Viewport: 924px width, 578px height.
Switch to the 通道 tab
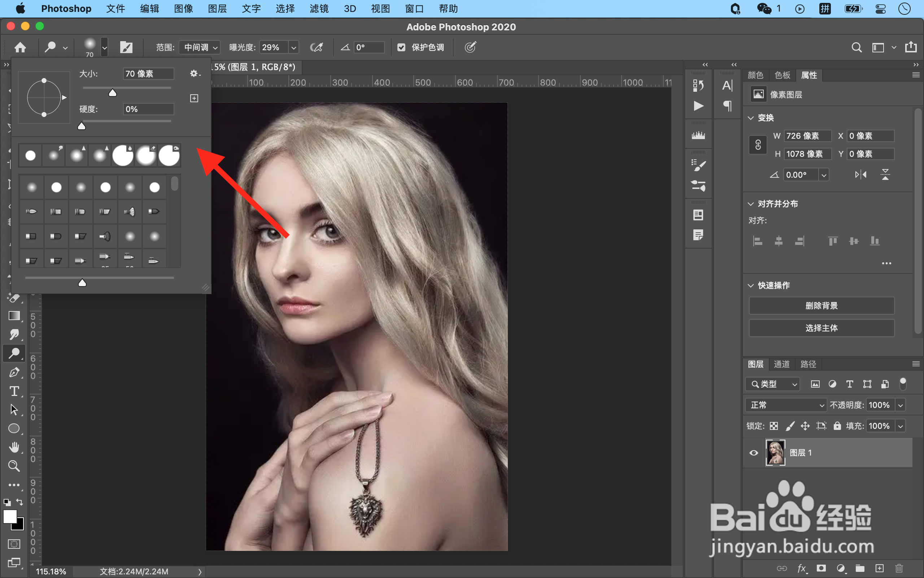pos(781,364)
